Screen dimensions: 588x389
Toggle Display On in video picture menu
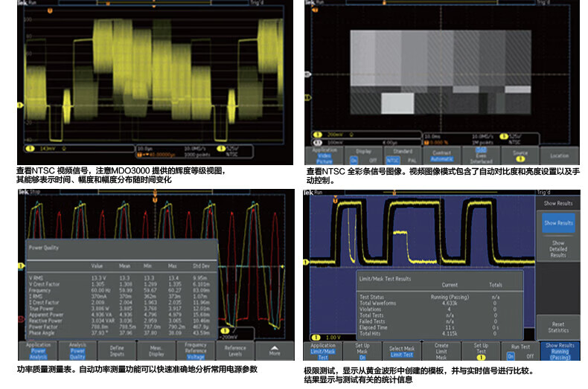tap(354, 158)
